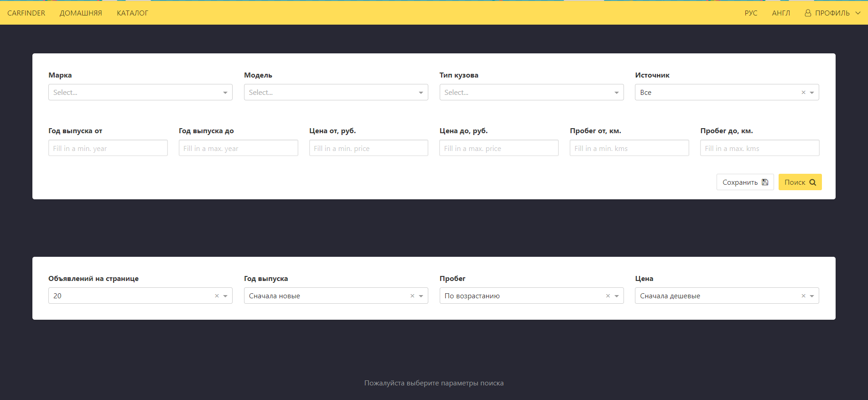Screen dimensions: 868x400
Task: Click the profile user icon
Action: (808, 13)
